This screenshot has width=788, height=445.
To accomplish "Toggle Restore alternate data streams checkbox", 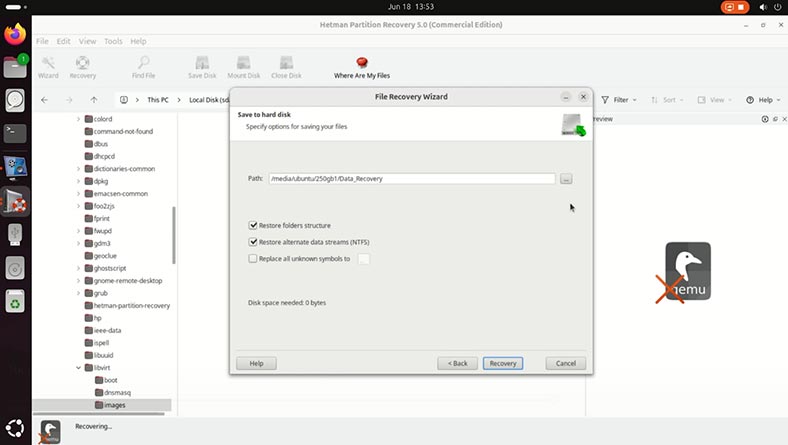I will [253, 242].
